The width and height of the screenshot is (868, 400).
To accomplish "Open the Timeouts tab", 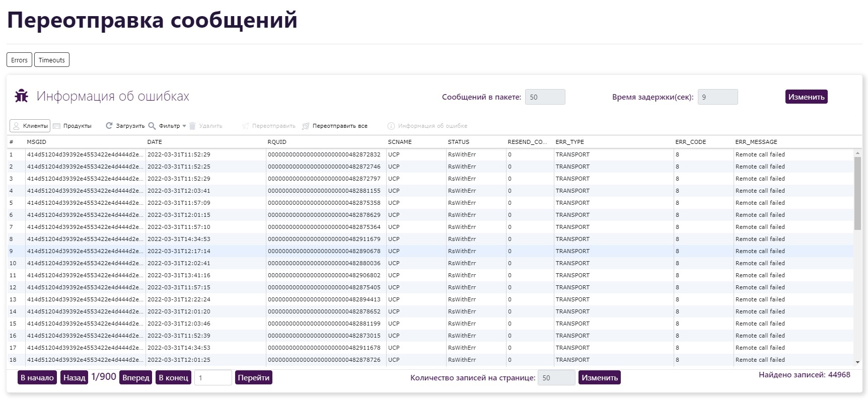I will click(x=52, y=60).
